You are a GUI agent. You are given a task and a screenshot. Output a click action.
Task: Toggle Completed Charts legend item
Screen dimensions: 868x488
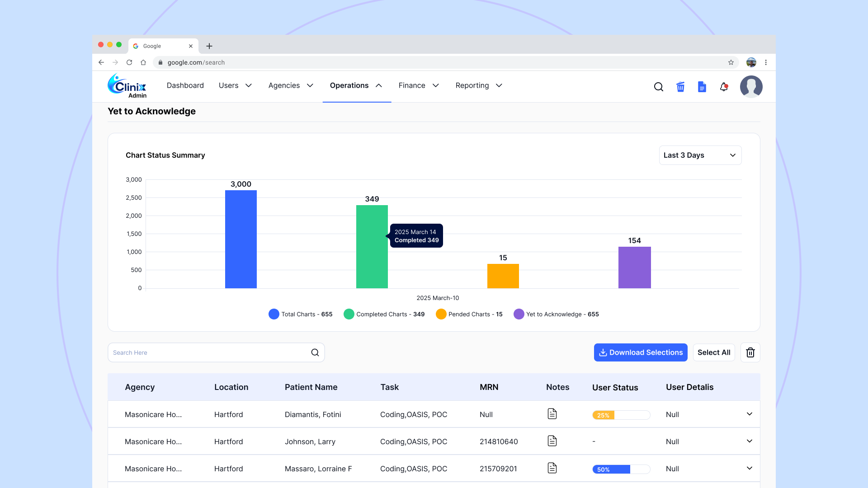[384, 314]
